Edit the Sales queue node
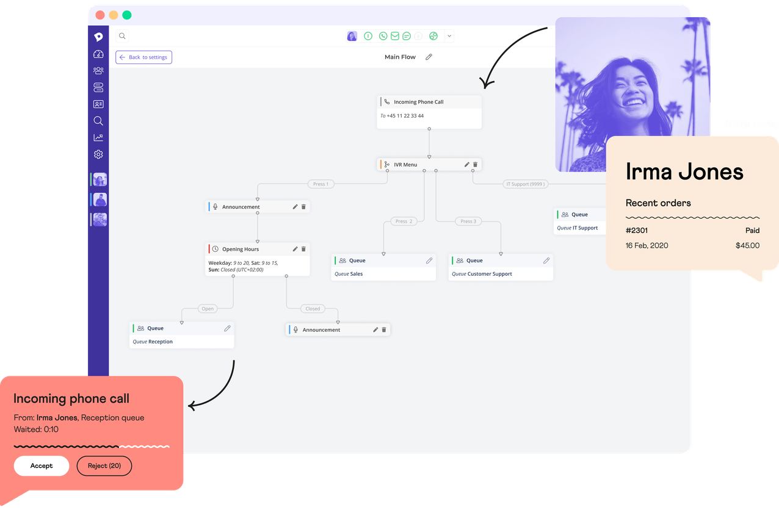The image size is (779, 532). pyautogui.click(x=429, y=261)
